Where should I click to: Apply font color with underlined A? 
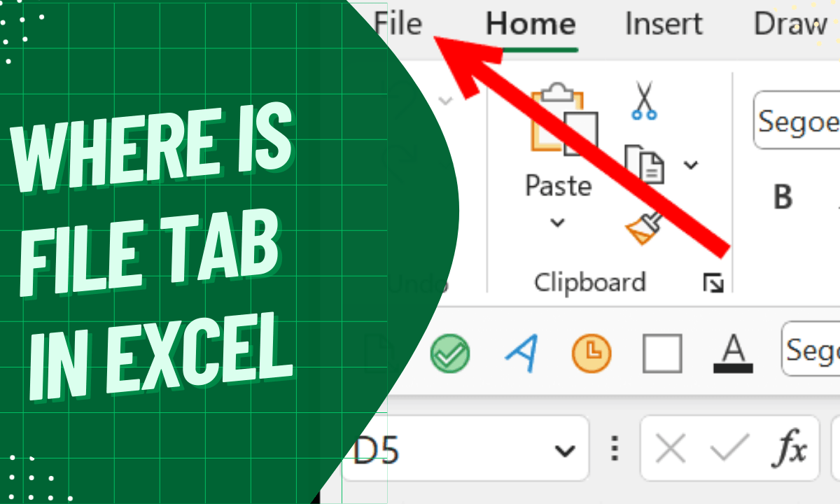(733, 353)
